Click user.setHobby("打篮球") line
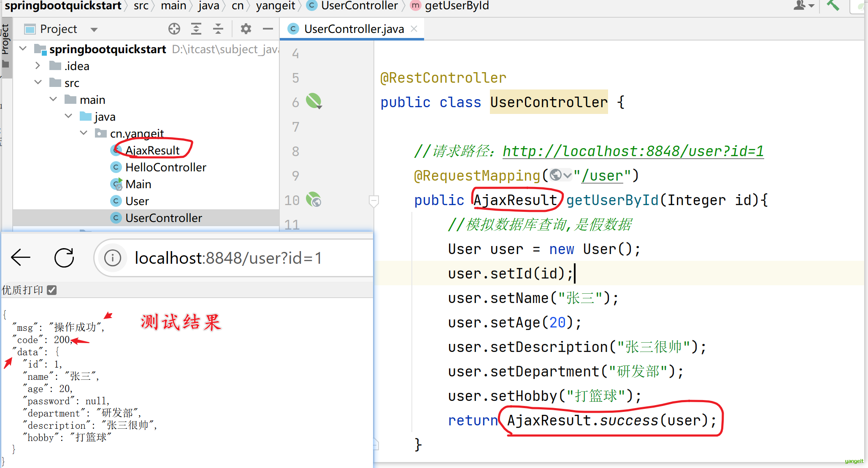Screen dimensions: 868x468 544,396
